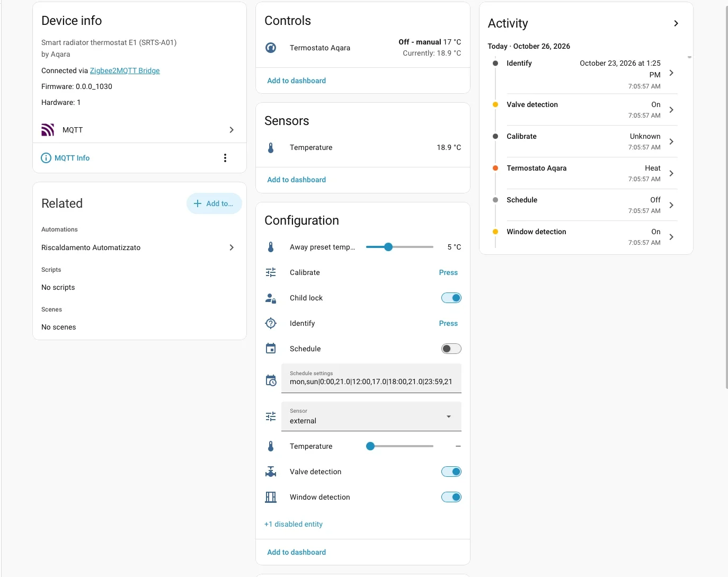Open the Valve detection activity entry chevron
728x577 pixels.
(x=671, y=110)
